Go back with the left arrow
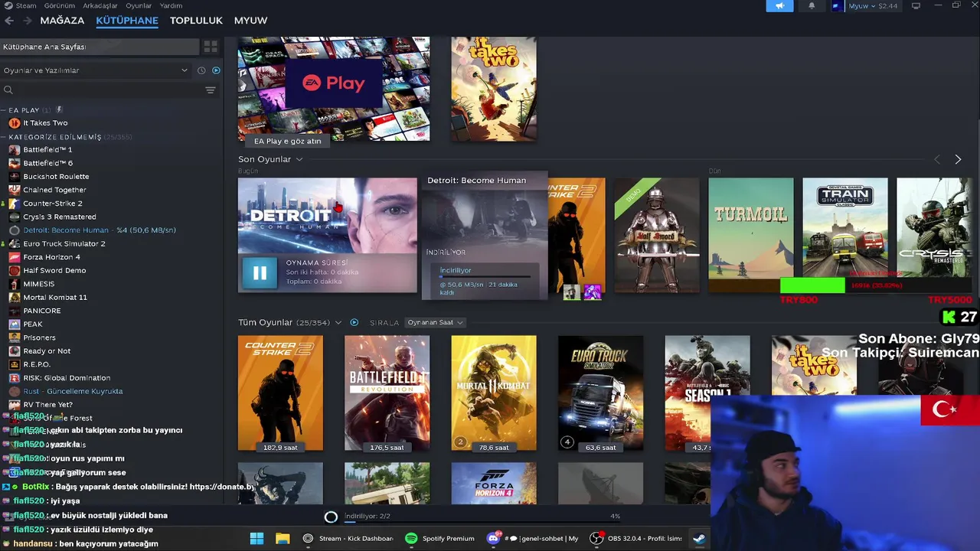The width and height of the screenshot is (980, 551). coord(9,21)
